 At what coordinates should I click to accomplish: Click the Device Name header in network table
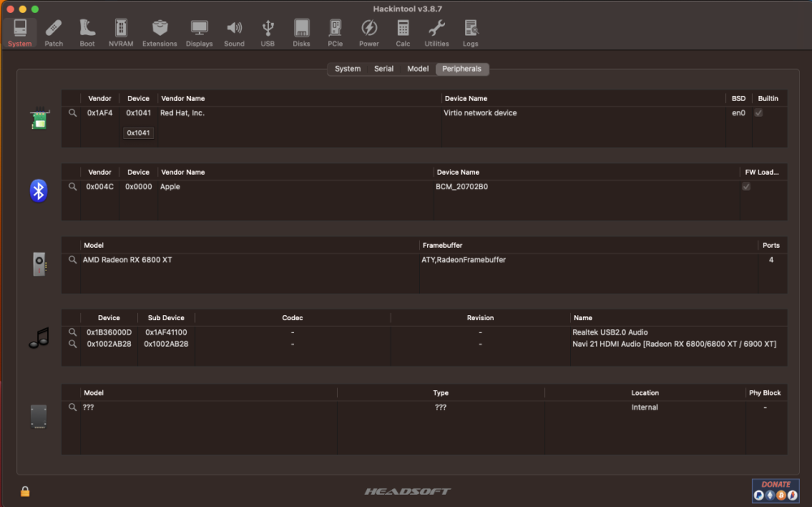(465, 98)
